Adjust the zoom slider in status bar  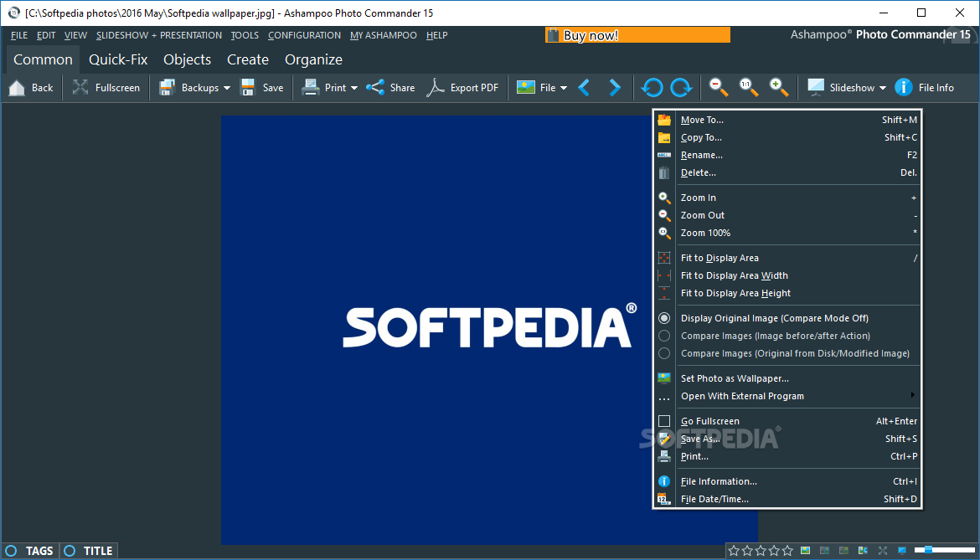[x=944, y=550]
